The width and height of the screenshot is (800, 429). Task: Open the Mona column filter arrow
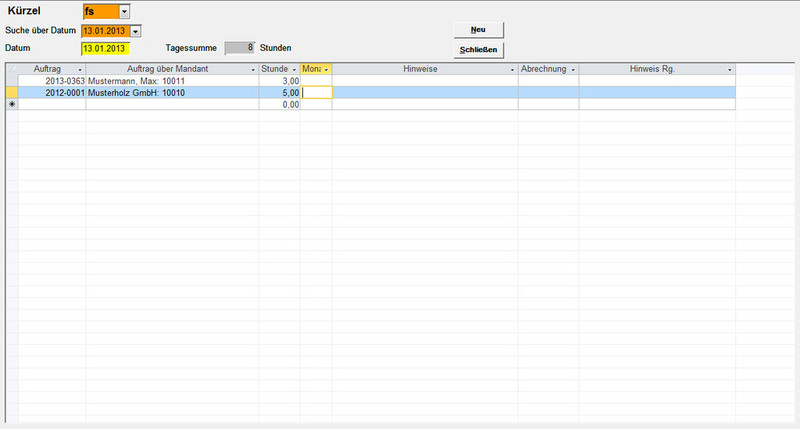pos(327,69)
